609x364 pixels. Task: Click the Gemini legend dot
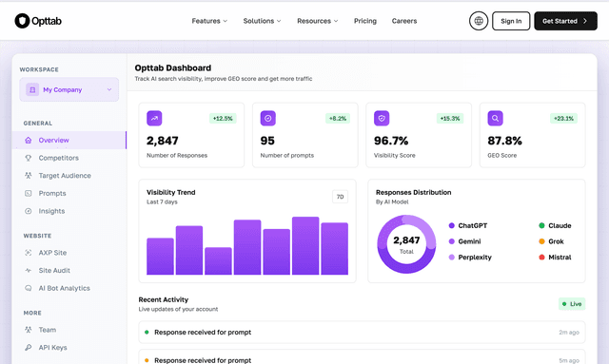tap(451, 241)
